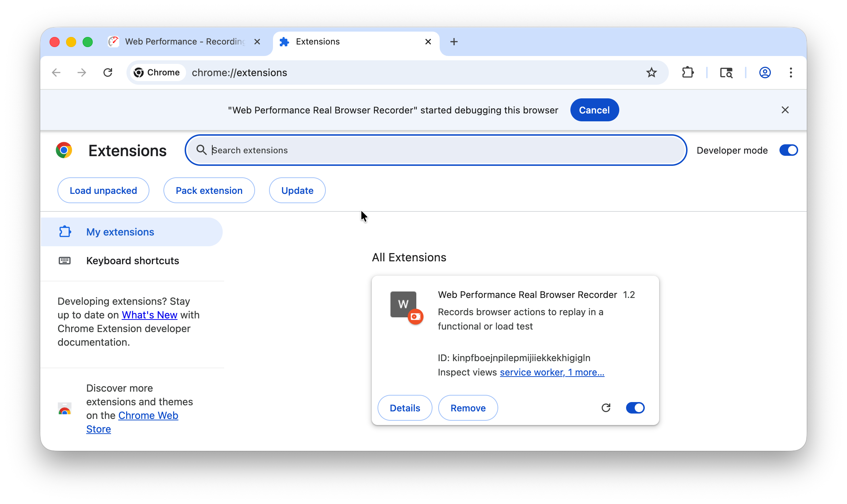
Task: Bookmark this page with star icon
Action: pos(651,73)
